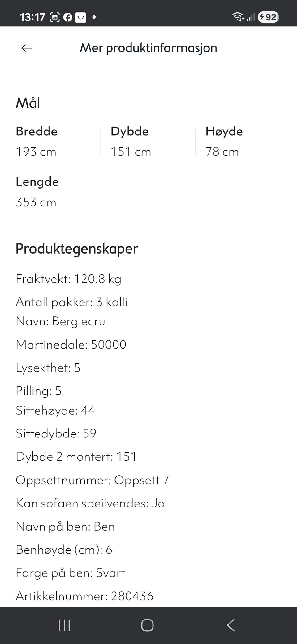Tap the clock showing 13:17
Viewport: 297px width, 644px height.
[x=32, y=17]
